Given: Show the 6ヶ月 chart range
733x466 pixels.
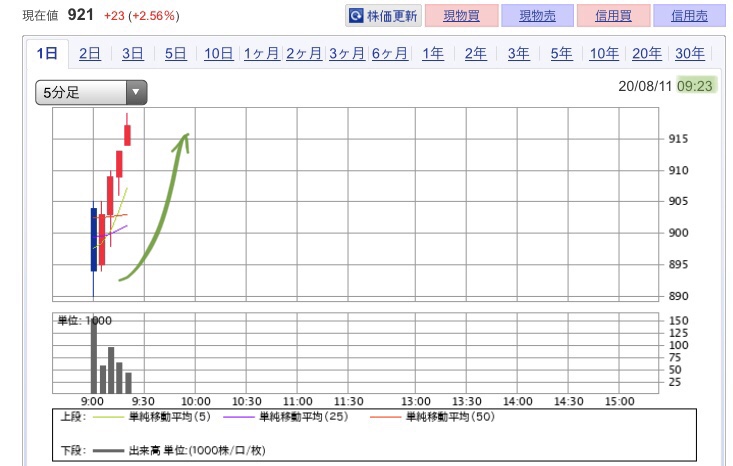Looking at the screenshot, I should 390,53.
